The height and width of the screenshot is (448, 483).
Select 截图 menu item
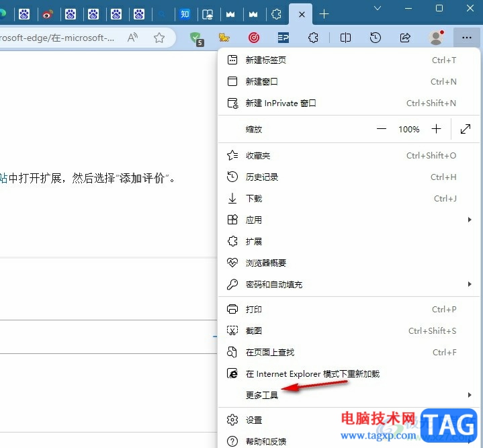pos(349,330)
